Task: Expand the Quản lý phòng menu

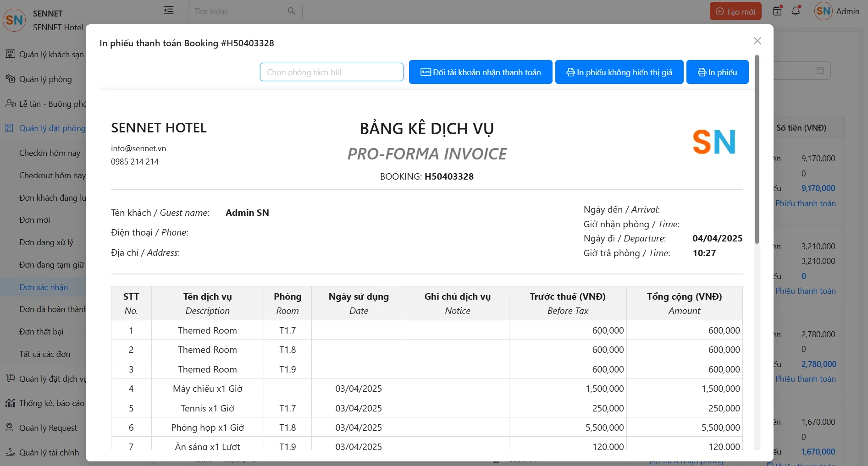Action: point(45,79)
